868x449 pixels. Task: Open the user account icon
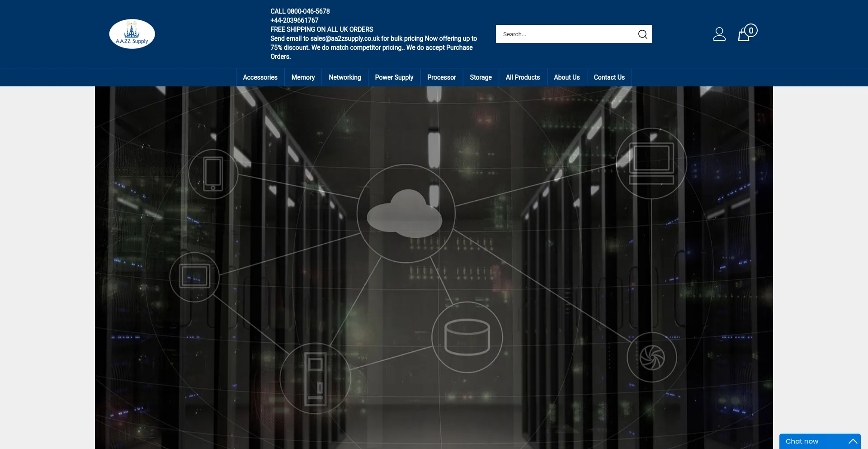click(719, 34)
